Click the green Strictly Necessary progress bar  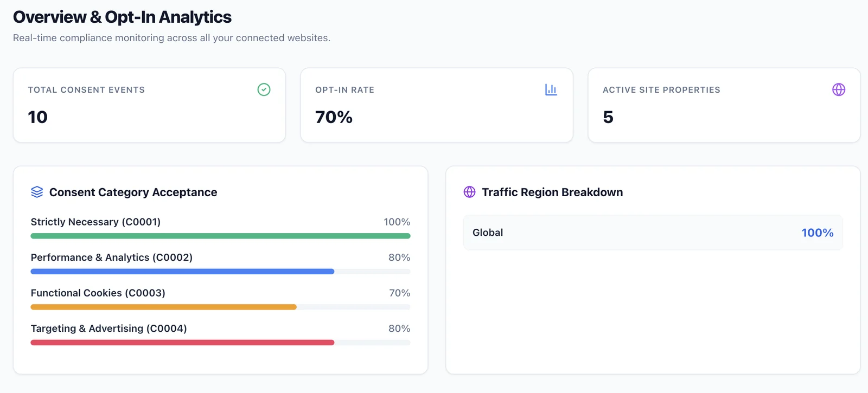220,236
